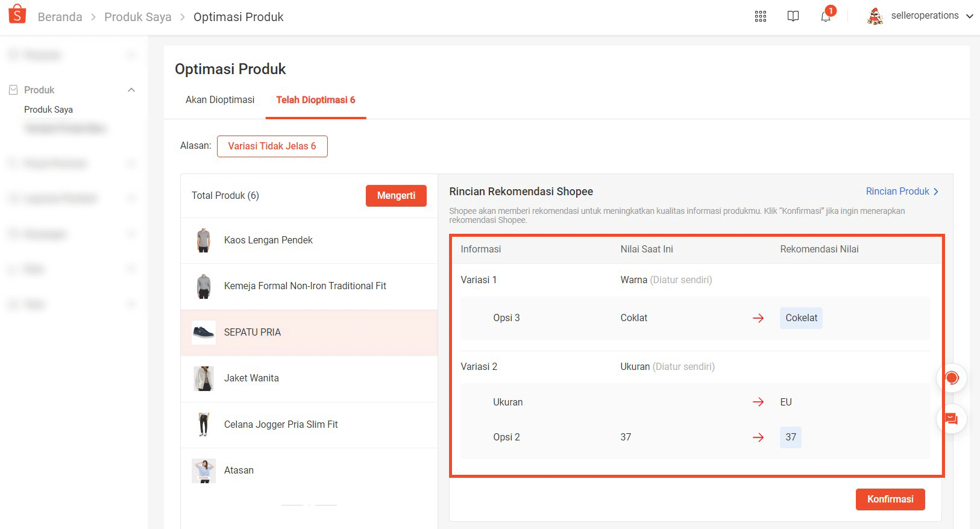This screenshot has width=980, height=529.
Task: Click the floating red support bubble icon
Action: click(952, 378)
